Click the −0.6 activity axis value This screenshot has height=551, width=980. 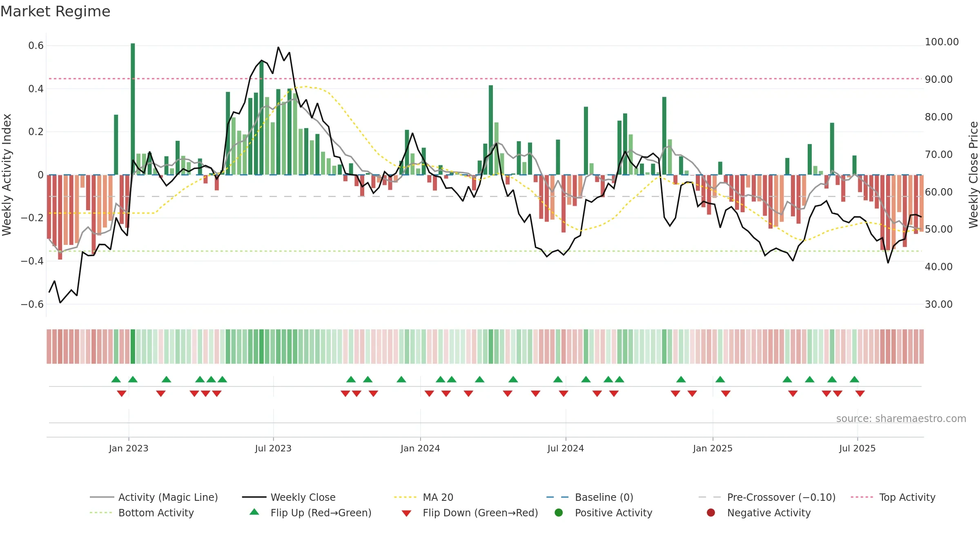pos(32,304)
